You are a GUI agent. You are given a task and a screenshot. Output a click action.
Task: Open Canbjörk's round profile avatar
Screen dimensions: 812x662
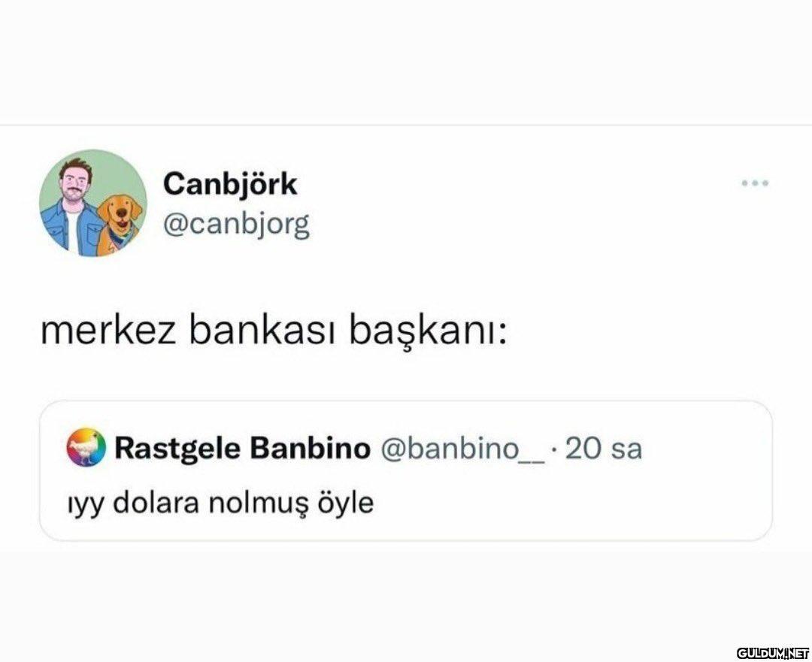pyautogui.click(x=93, y=203)
